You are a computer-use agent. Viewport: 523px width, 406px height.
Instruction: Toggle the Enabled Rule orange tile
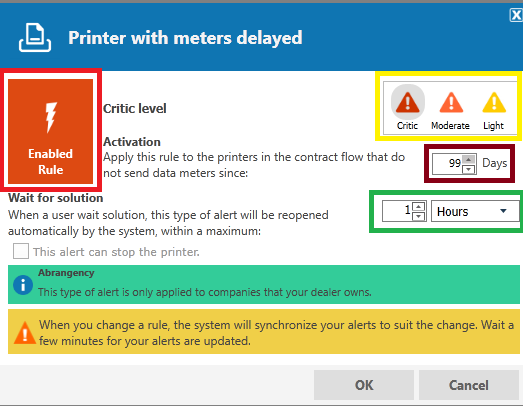[50, 131]
